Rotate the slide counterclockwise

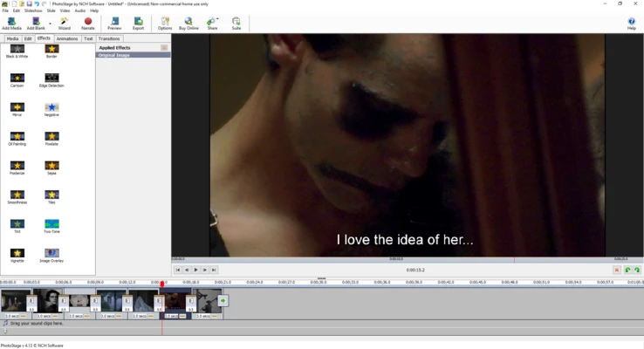[627, 270]
